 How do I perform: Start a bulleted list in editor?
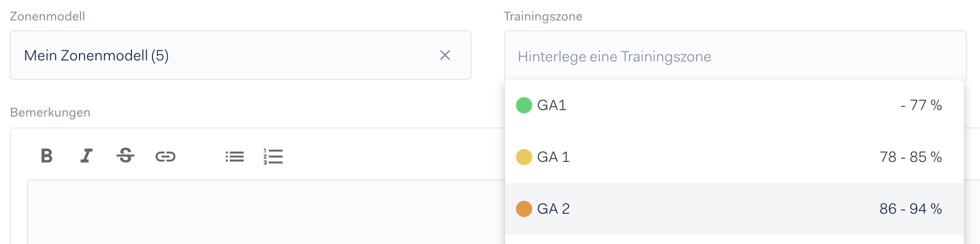[235, 157]
